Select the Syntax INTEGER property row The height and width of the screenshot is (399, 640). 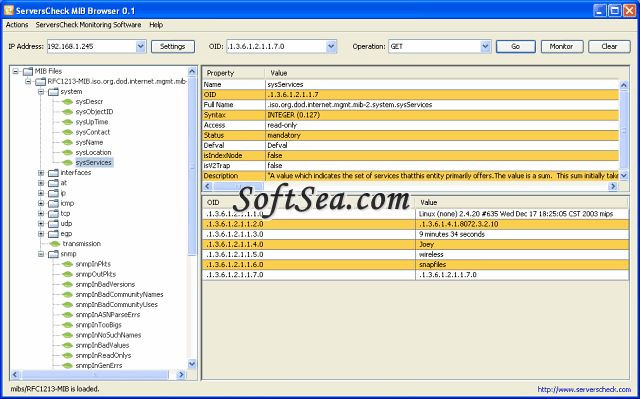tap(411, 115)
